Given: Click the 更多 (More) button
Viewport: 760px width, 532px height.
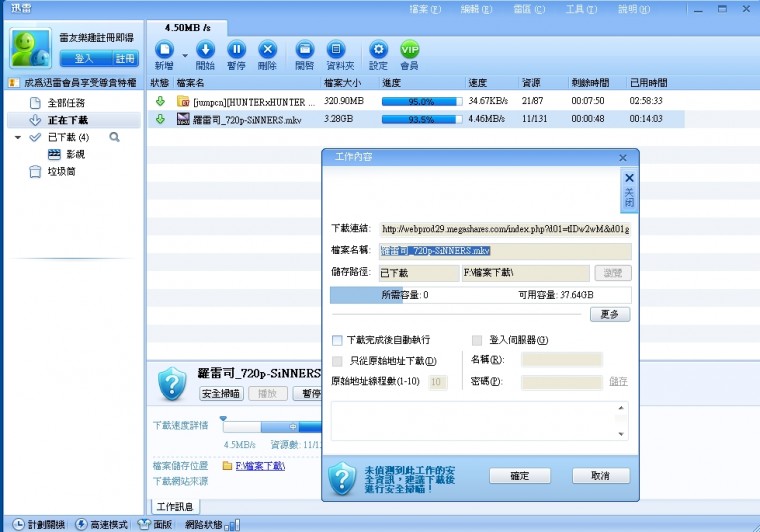Looking at the screenshot, I should coord(610,314).
